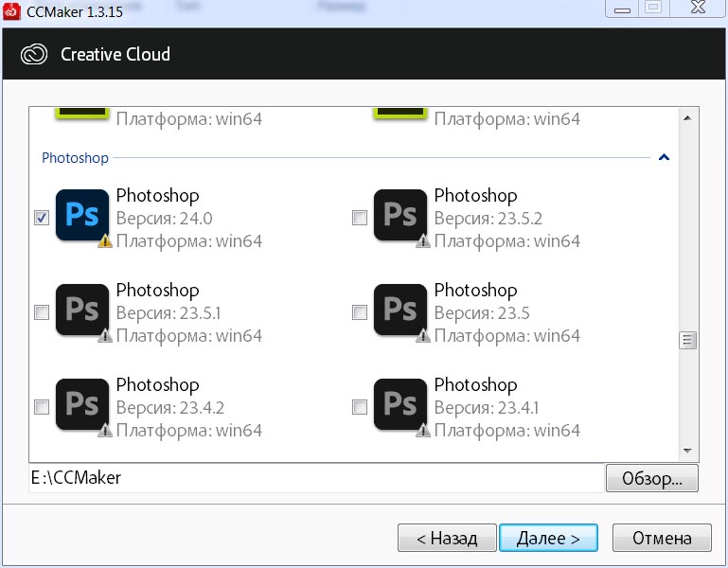Click the Photoshop 23.5 Ps icon

400,310
